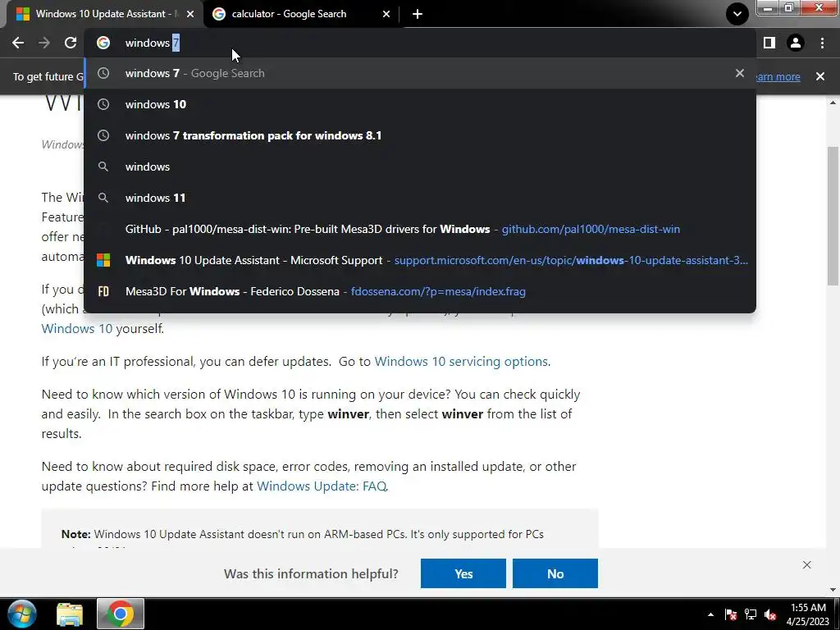
Task: Answer No to information helpful prompt
Action: [x=555, y=573]
